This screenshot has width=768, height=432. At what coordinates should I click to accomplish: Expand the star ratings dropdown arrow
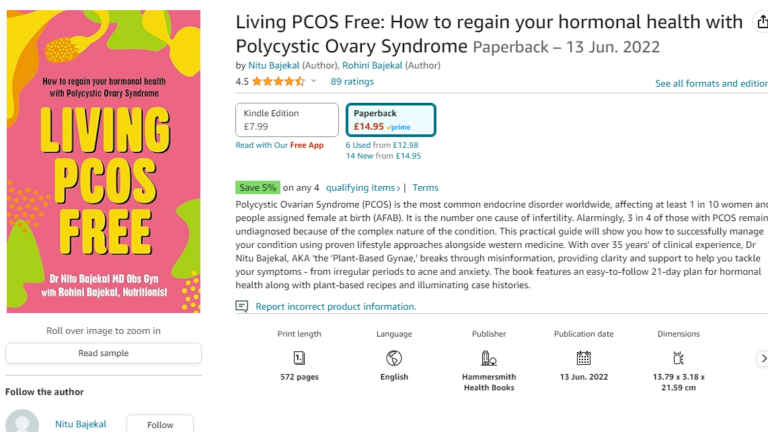pyautogui.click(x=313, y=81)
